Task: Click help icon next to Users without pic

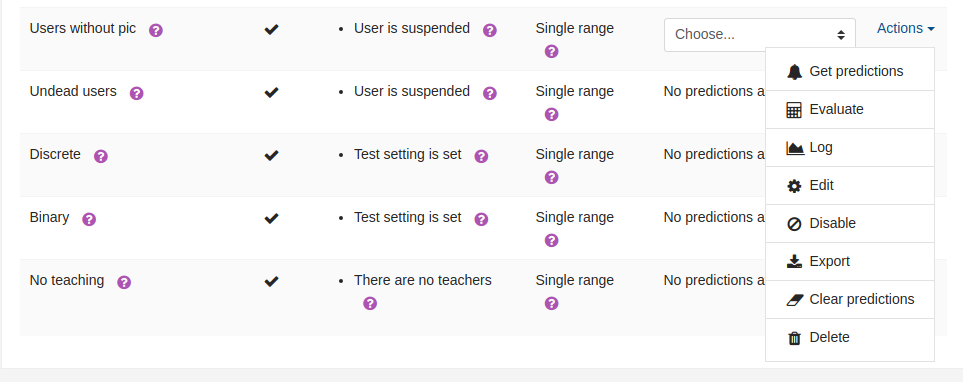Action: pos(156,30)
